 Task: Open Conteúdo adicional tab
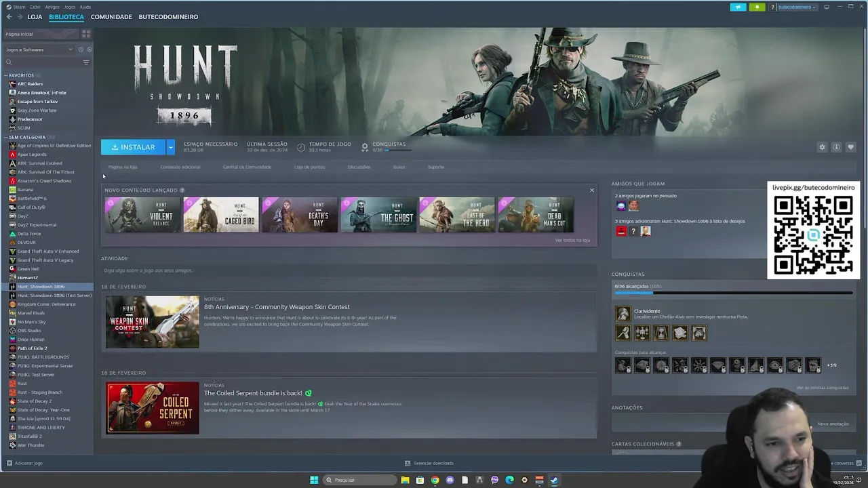pyautogui.click(x=180, y=167)
